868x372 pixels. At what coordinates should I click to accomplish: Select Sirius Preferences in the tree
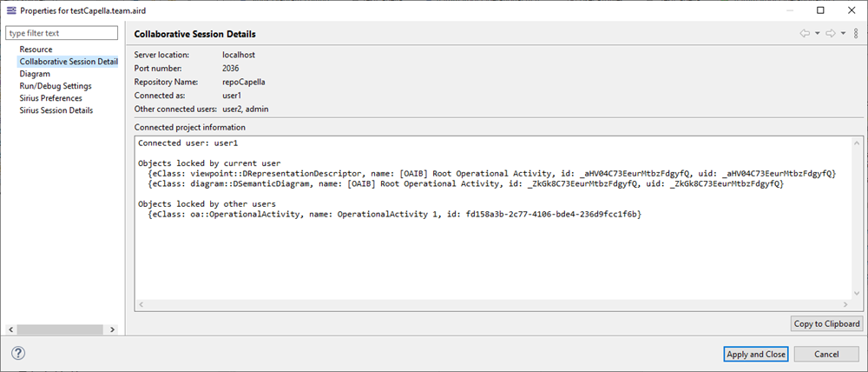point(50,98)
